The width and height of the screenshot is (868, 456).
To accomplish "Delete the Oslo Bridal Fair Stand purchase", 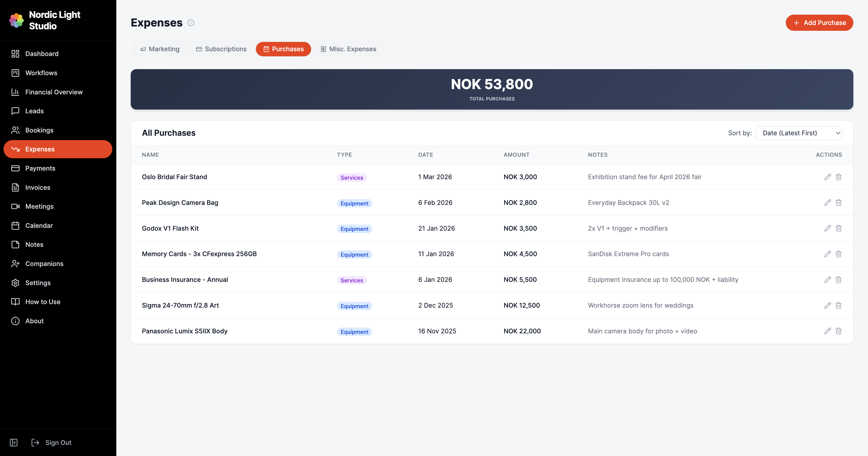I will 838,177.
